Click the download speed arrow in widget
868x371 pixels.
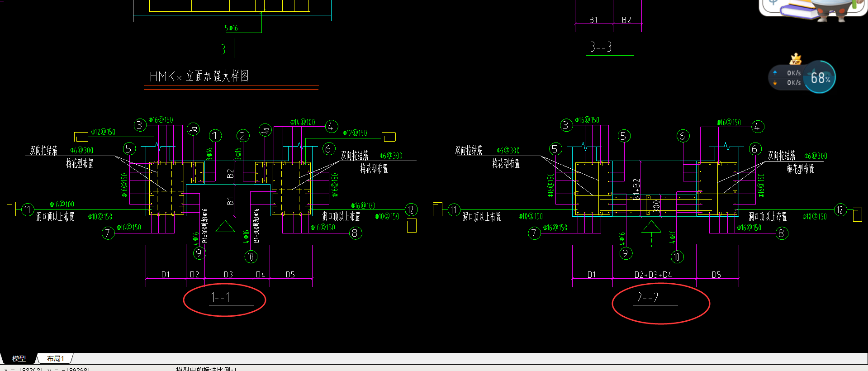775,83
